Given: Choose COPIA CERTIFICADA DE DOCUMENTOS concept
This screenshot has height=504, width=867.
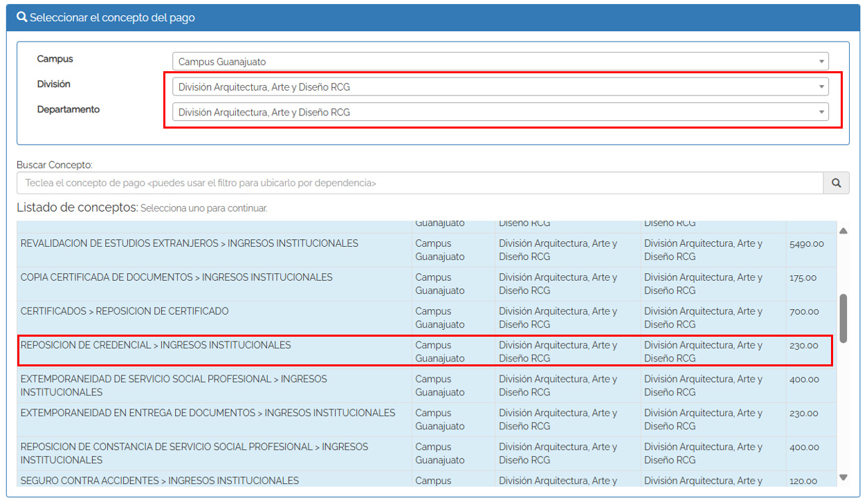Looking at the screenshot, I should pos(176,277).
